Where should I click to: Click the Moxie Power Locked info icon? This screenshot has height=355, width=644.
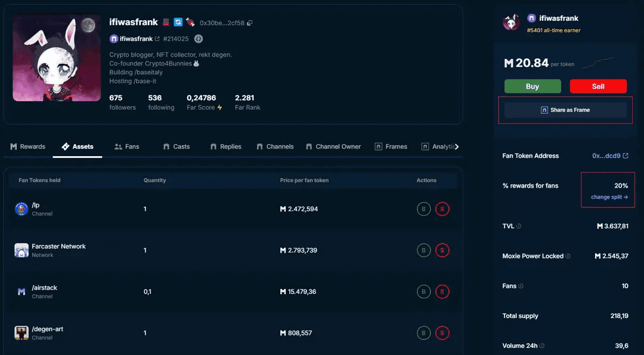click(568, 256)
